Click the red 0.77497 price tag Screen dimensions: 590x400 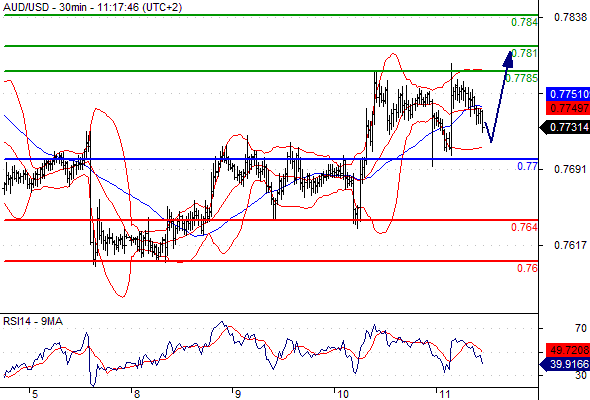[568, 108]
